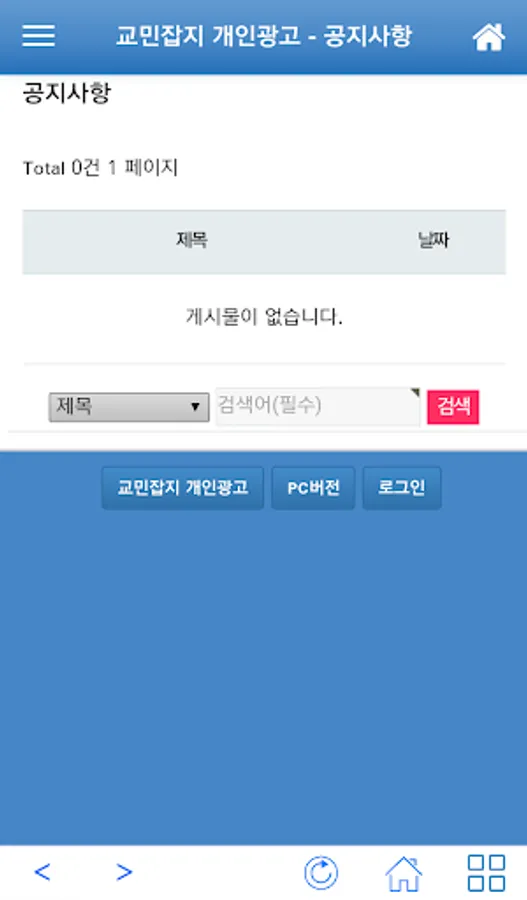The image size is (527, 900).
Task: Click the 날짜 column header
Action: click(x=433, y=240)
